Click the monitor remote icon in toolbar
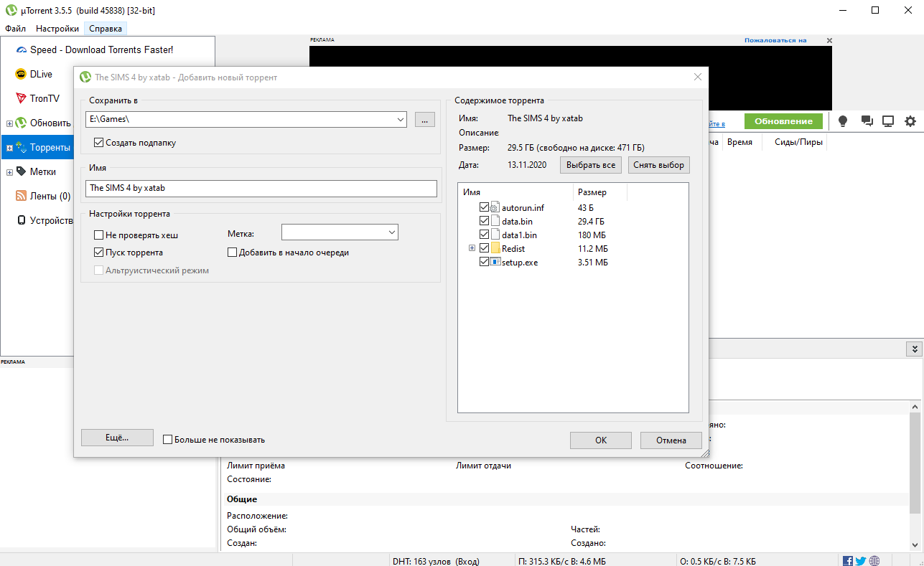The image size is (924, 566). tap(888, 121)
